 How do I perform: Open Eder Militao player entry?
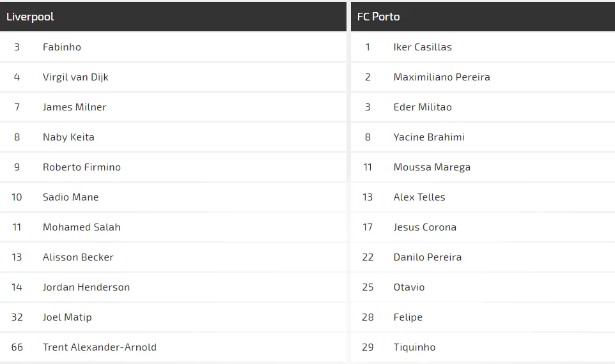click(x=423, y=107)
